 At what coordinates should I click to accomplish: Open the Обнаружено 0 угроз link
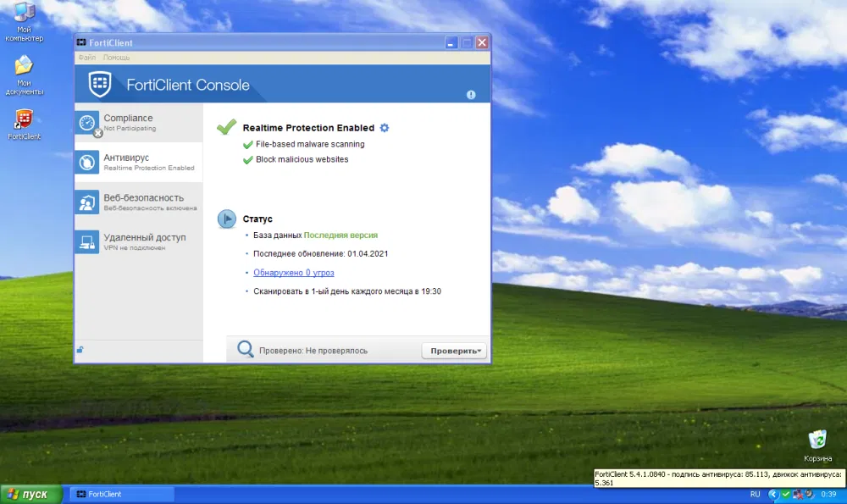294,273
